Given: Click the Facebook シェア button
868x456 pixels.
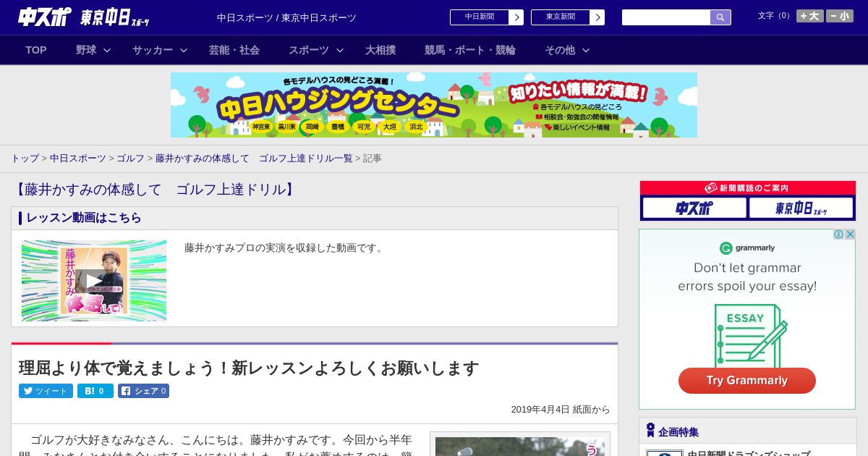Looking at the screenshot, I should point(144,391).
